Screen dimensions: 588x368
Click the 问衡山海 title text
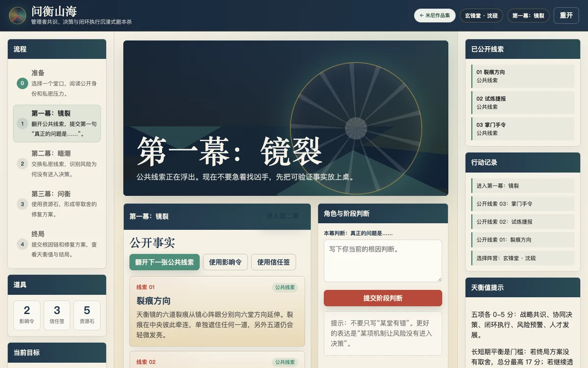[54, 11]
